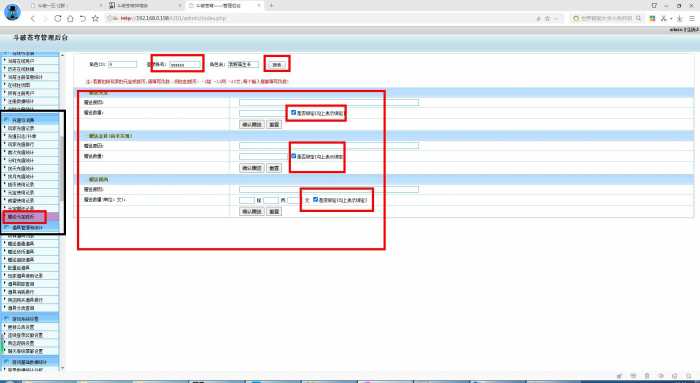Image resolution: width=700 pixels, height=383 pixels.
Task: Expand the item management sidebar section header
Action: coord(30,228)
